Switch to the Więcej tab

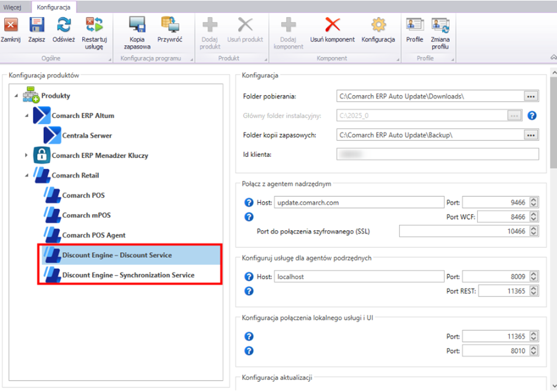tap(13, 7)
